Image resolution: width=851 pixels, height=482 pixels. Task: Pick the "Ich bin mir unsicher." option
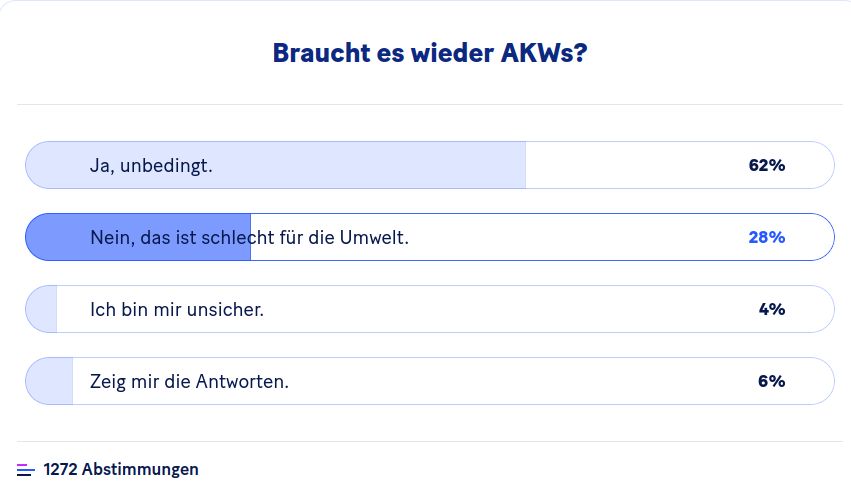coord(177,309)
